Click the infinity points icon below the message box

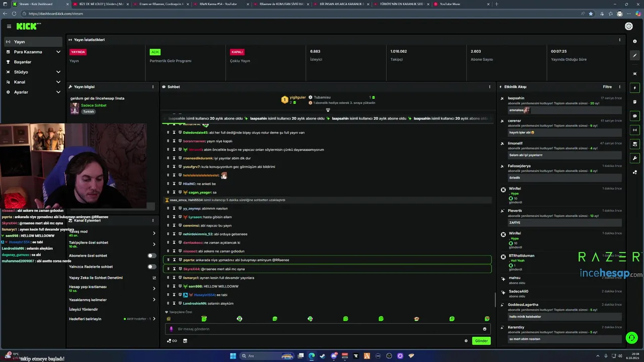point(172,341)
